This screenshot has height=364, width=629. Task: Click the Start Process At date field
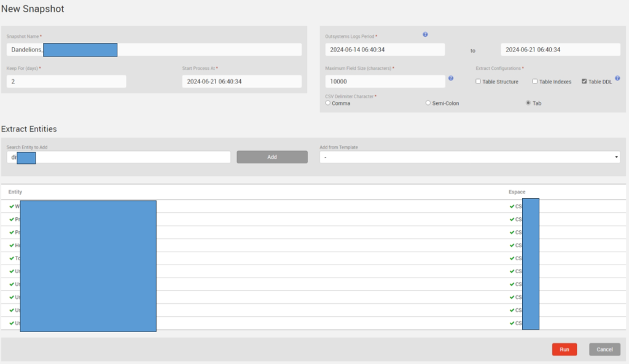click(241, 82)
